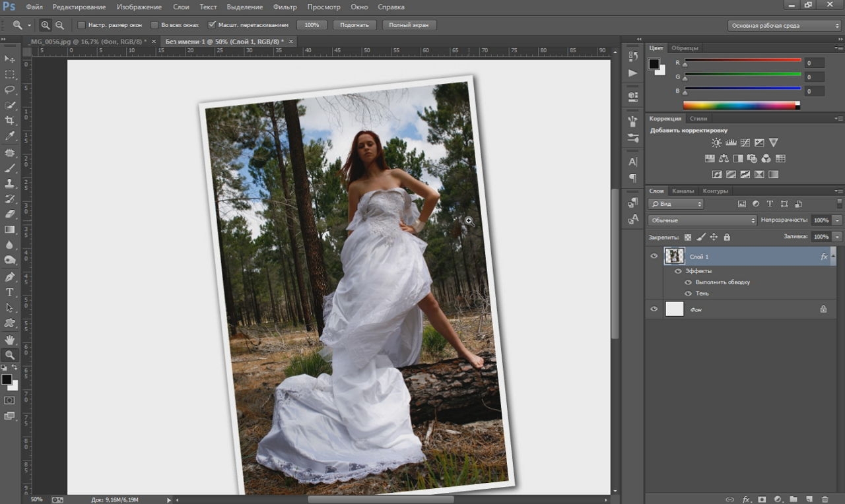The width and height of the screenshot is (845, 504).
Task: Add a Levels adjustment
Action: point(731,142)
